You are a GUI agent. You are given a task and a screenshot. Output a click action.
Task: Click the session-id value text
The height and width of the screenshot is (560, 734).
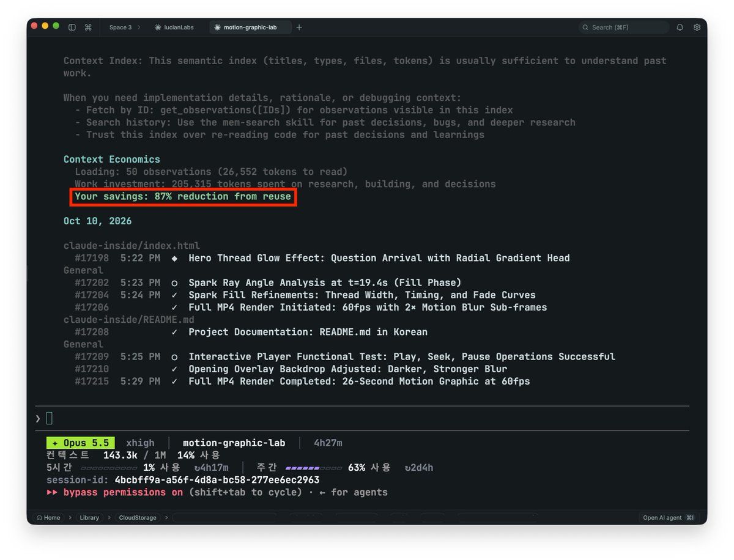coord(217,480)
